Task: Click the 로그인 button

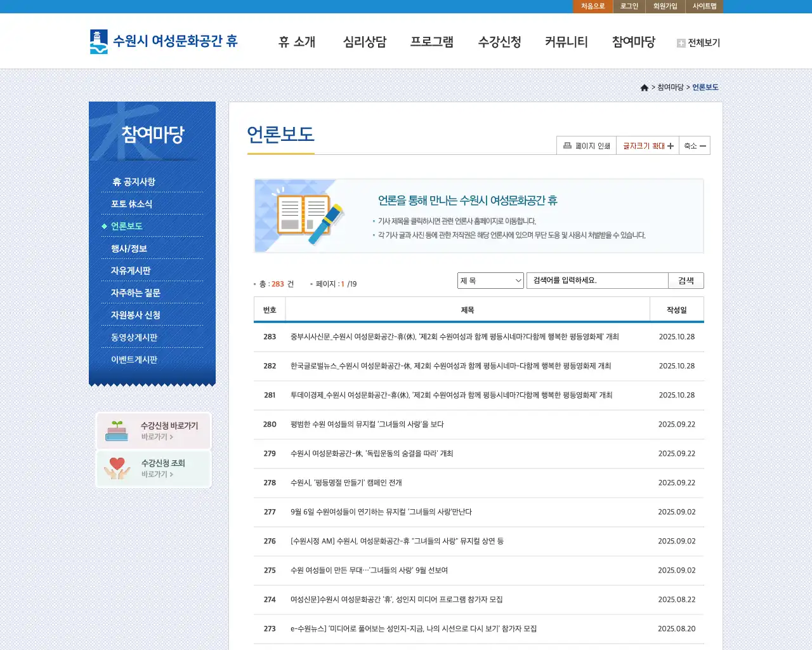Action: 628,6
